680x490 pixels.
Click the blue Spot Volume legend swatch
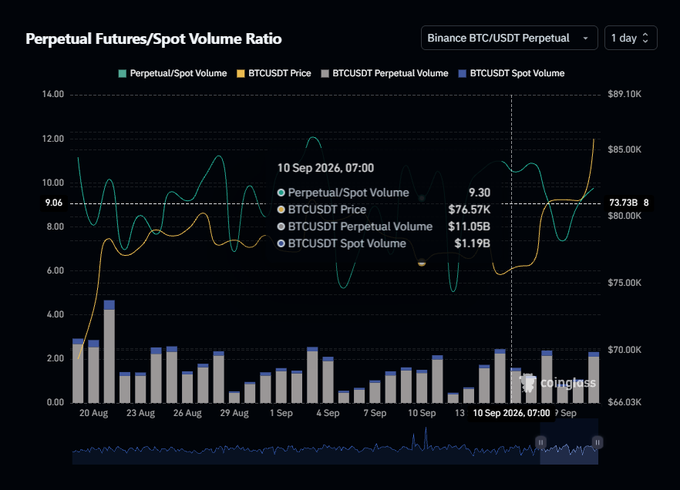(463, 74)
